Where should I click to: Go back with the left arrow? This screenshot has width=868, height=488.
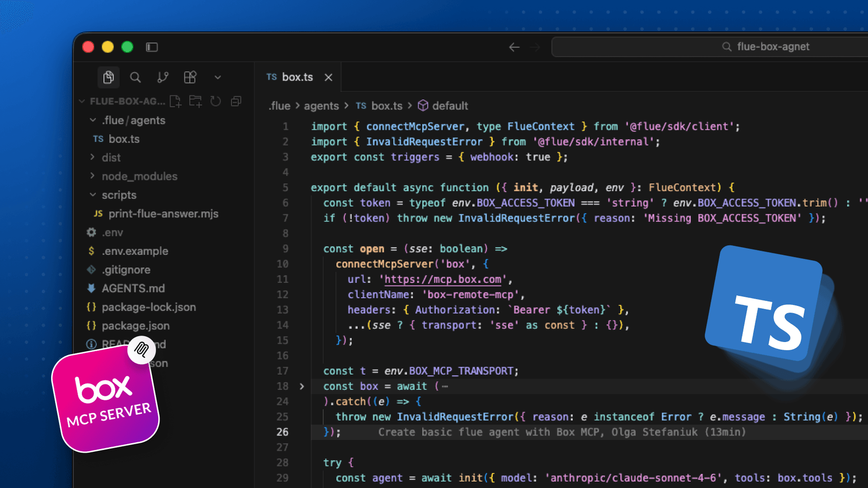coord(515,47)
